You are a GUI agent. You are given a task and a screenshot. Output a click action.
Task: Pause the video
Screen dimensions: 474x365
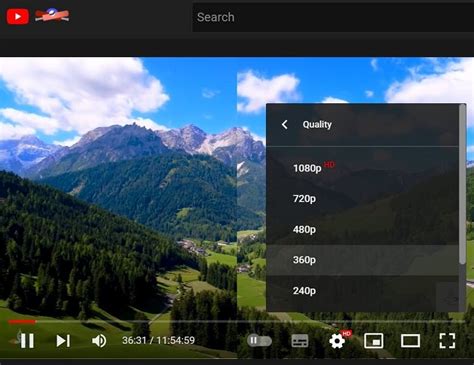tap(27, 341)
